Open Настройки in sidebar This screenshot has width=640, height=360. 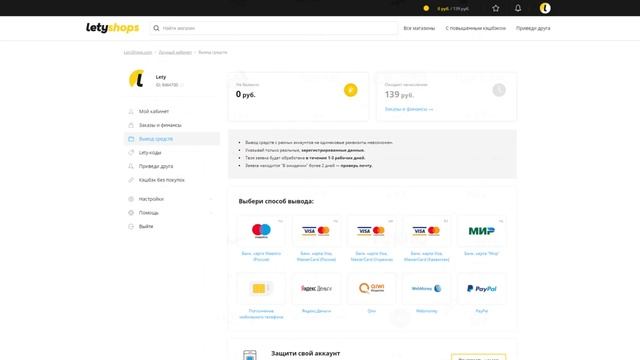[151, 199]
